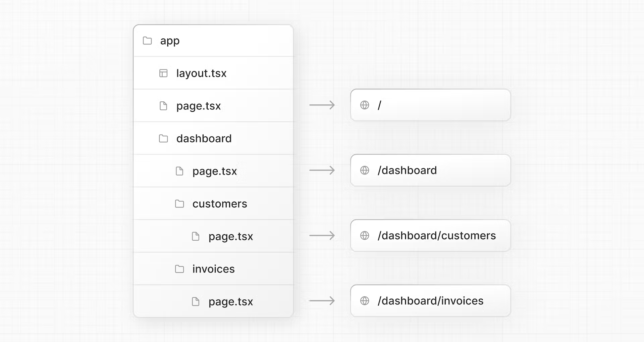644x342 pixels.
Task: Click the invoices folder icon
Action: pyautogui.click(x=179, y=268)
